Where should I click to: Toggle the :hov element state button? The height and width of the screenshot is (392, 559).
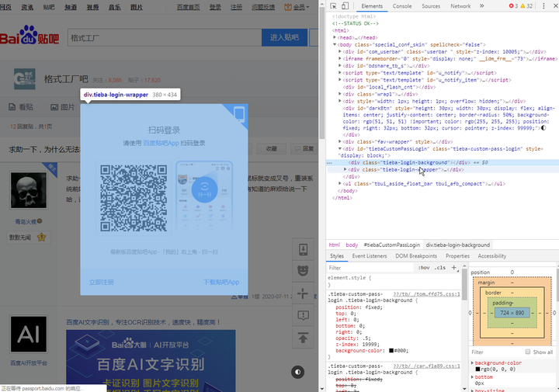click(424, 267)
